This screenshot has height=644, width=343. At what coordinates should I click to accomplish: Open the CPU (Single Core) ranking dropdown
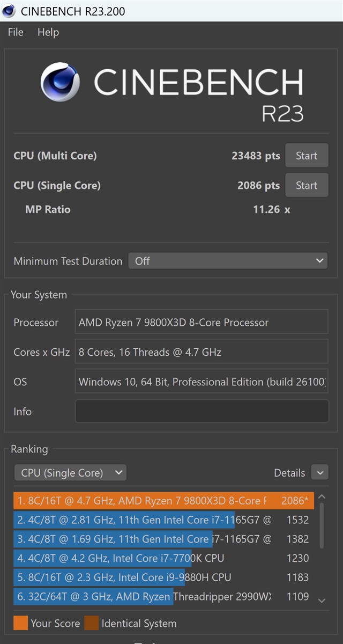pyautogui.click(x=70, y=473)
